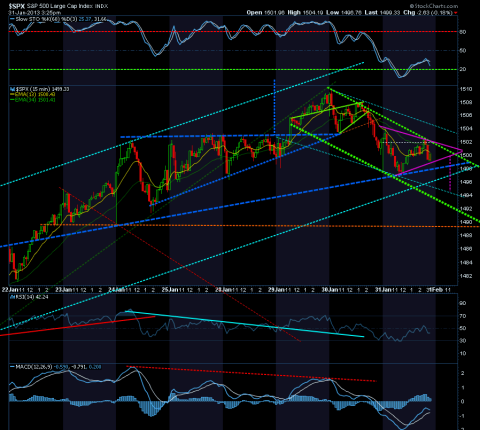Select the MACD(12,26,9) panel label
Screen dimensions: 480x430
click(35, 367)
